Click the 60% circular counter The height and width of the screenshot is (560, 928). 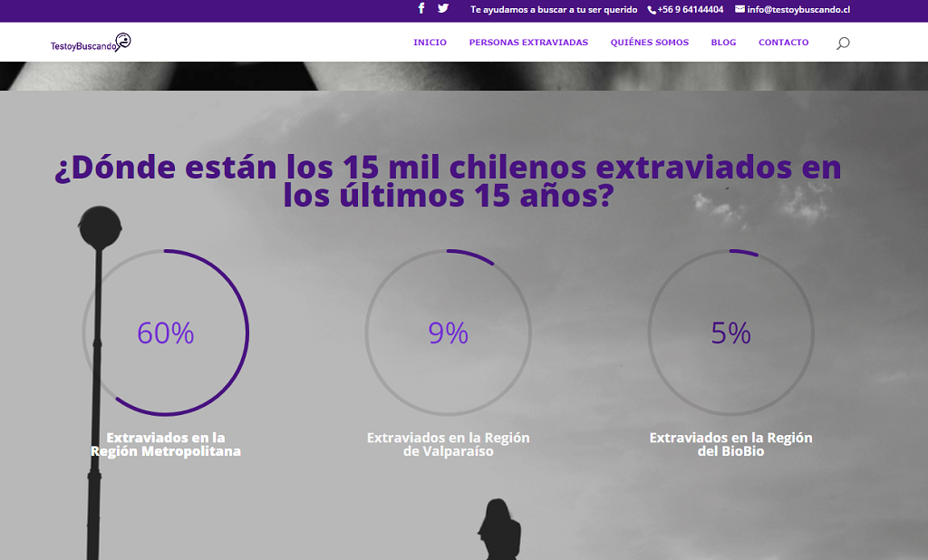[x=166, y=333]
